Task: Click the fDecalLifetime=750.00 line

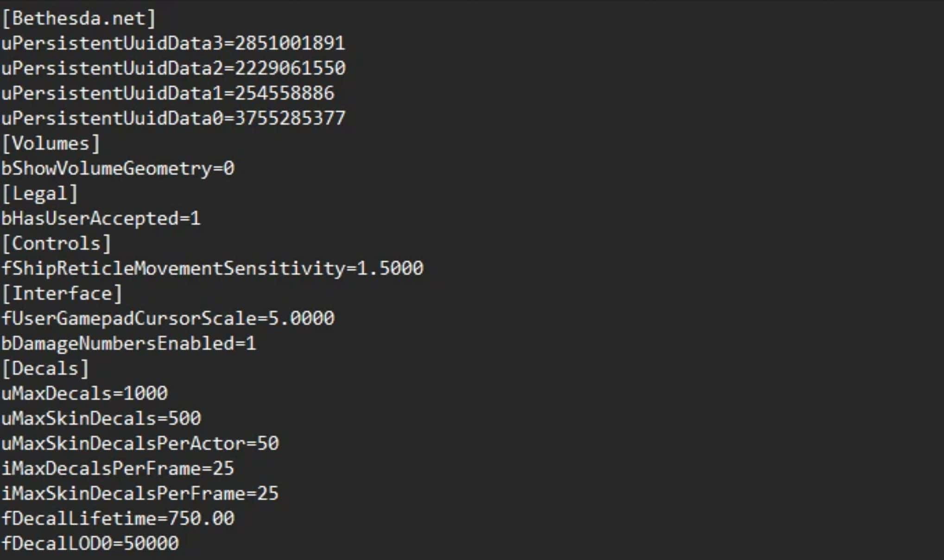Action: (118, 519)
